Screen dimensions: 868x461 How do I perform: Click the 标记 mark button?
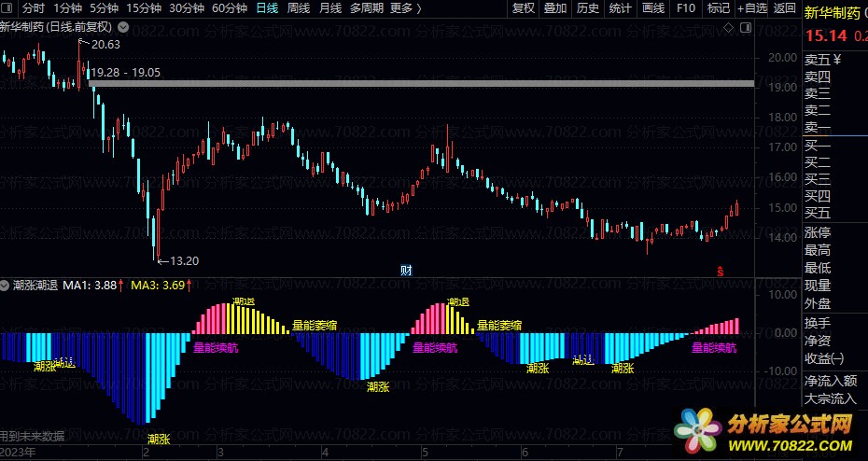coord(718,7)
